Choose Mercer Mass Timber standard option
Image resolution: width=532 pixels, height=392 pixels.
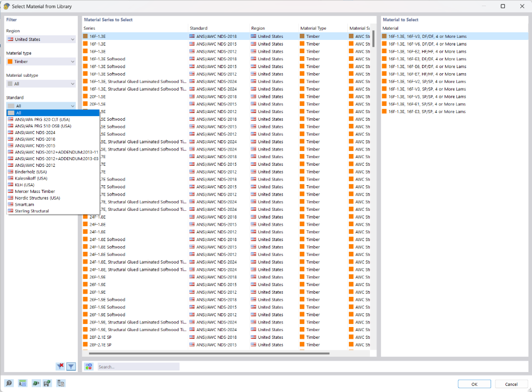pos(53,191)
